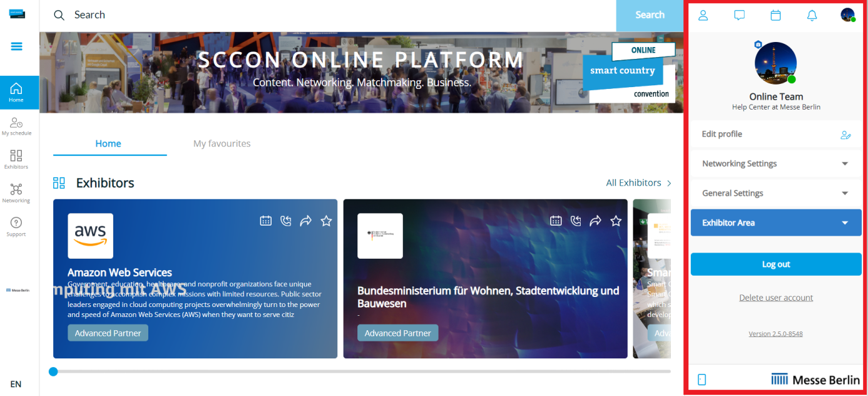Expand the Exhibitor Area dropdown
This screenshot has width=868, height=396.
(776, 222)
